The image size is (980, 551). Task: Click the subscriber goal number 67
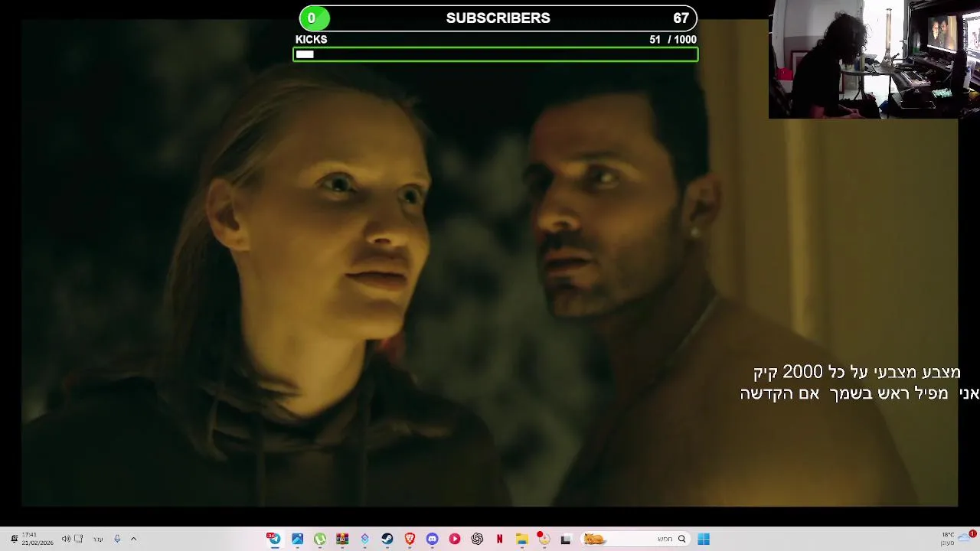point(681,18)
